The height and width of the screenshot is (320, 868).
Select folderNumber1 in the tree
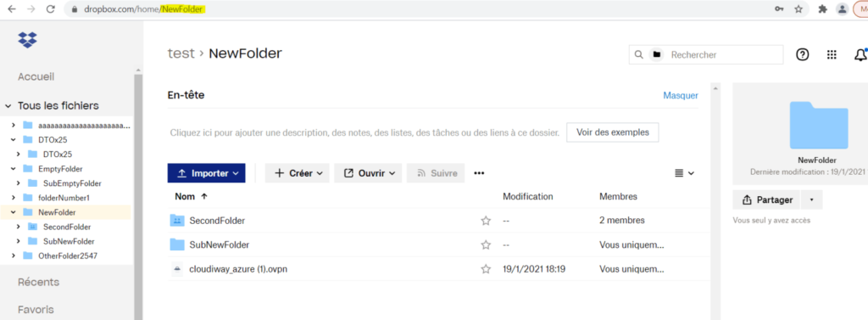64,198
